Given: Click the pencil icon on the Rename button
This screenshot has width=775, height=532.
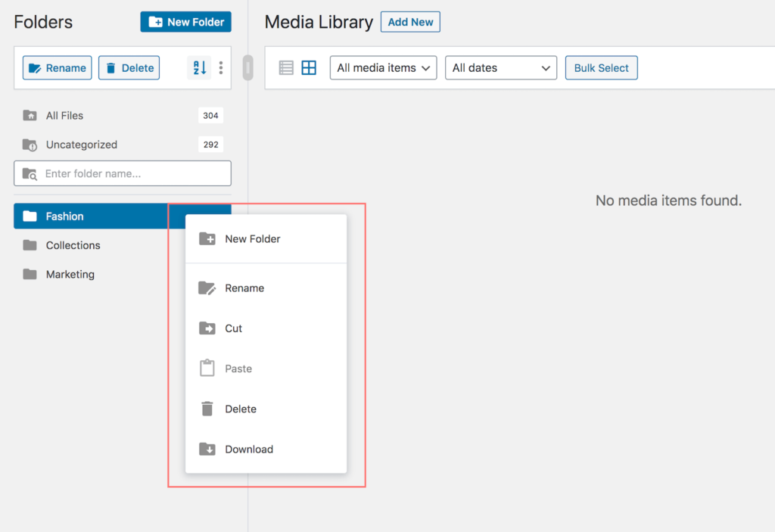Looking at the screenshot, I should [36, 67].
